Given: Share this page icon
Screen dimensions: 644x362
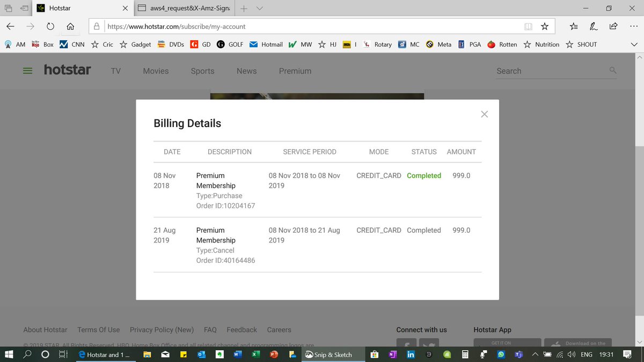Looking at the screenshot, I should tap(613, 26).
